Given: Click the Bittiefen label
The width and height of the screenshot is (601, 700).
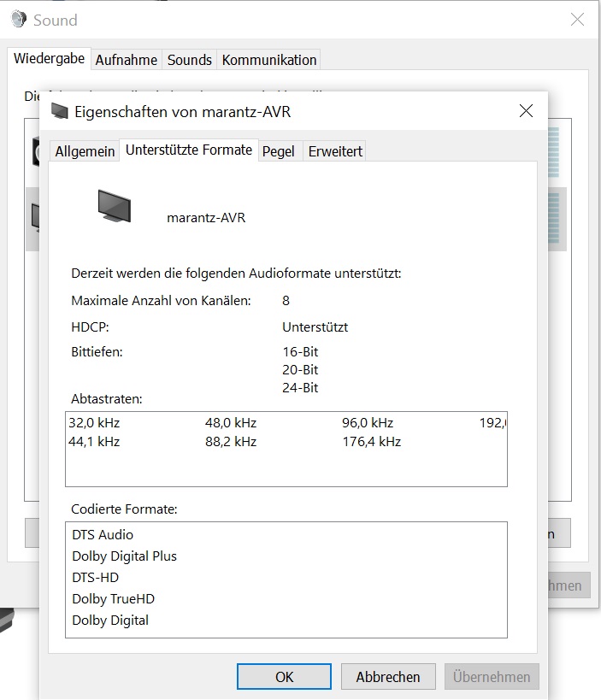Looking at the screenshot, I should [x=97, y=352].
